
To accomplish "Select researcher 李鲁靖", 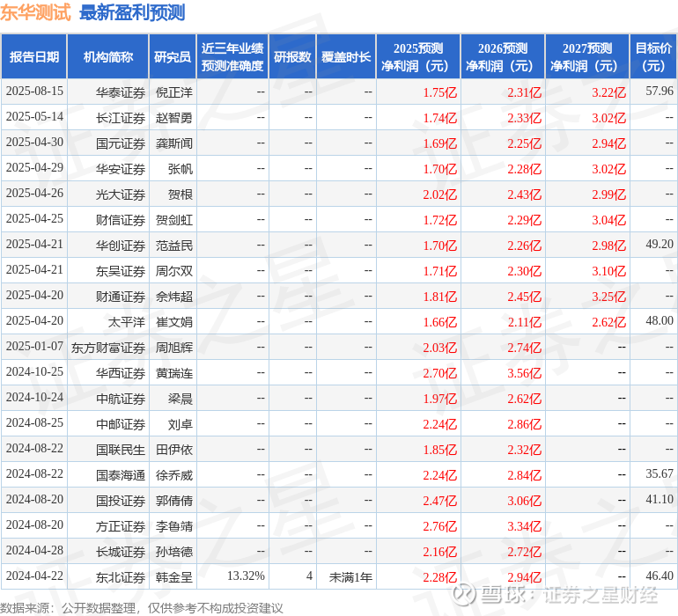I will [x=174, y=525].
